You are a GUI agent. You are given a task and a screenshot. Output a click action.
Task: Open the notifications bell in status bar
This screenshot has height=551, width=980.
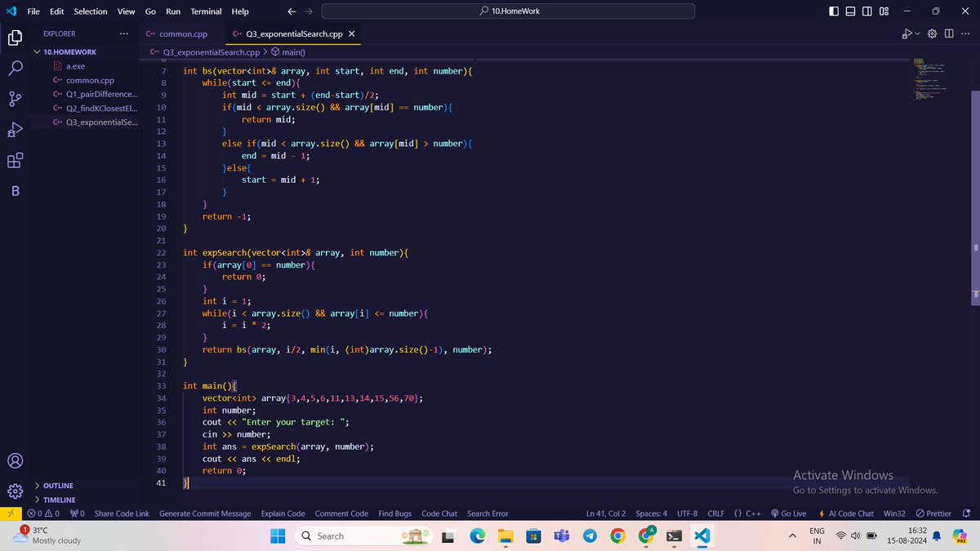(x=967, y=513)
